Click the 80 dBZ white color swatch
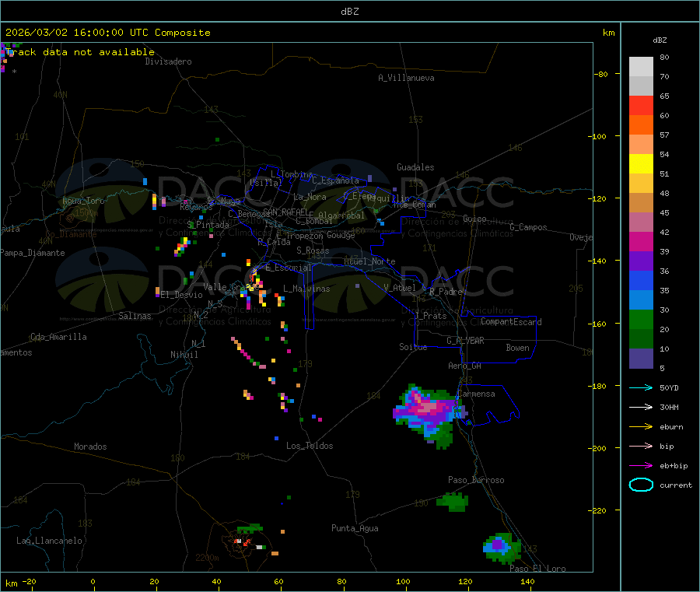 [641, 67]
